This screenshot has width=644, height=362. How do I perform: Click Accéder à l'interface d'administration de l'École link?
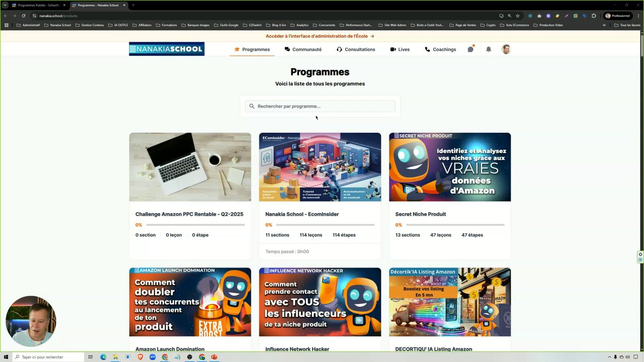[320, 36]
